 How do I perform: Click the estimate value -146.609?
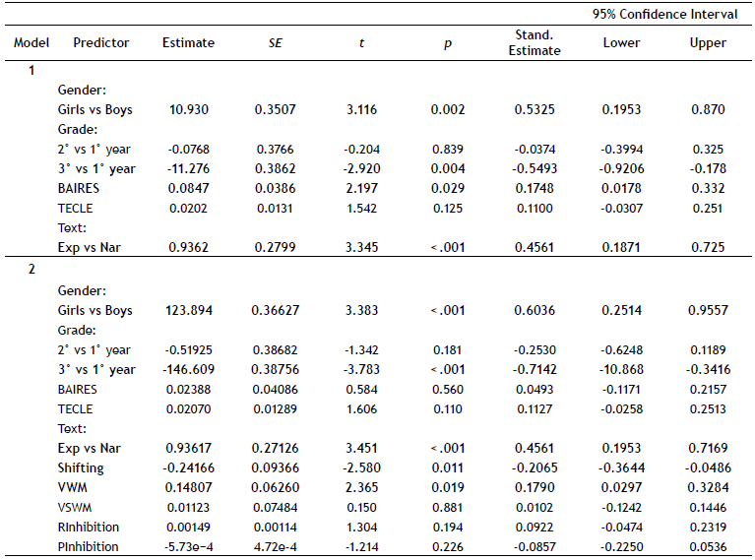tap(187, 369)
